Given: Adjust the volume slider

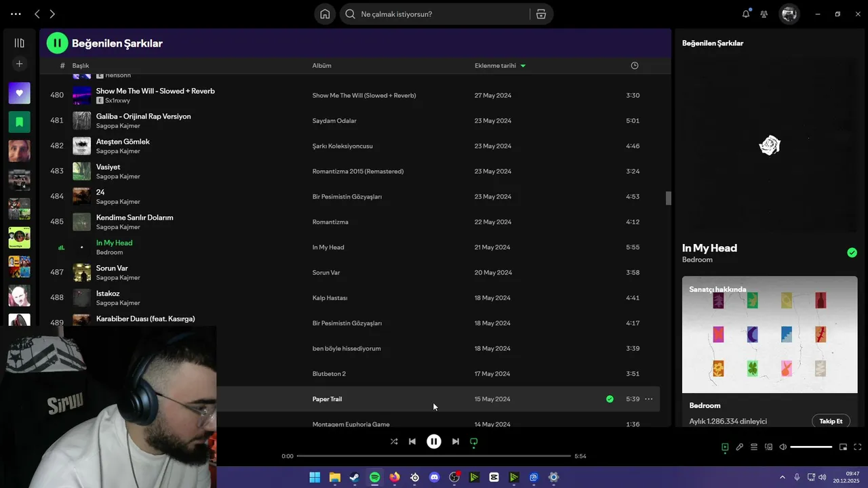Looking at the screenshot, I should (x=811, y=447).
